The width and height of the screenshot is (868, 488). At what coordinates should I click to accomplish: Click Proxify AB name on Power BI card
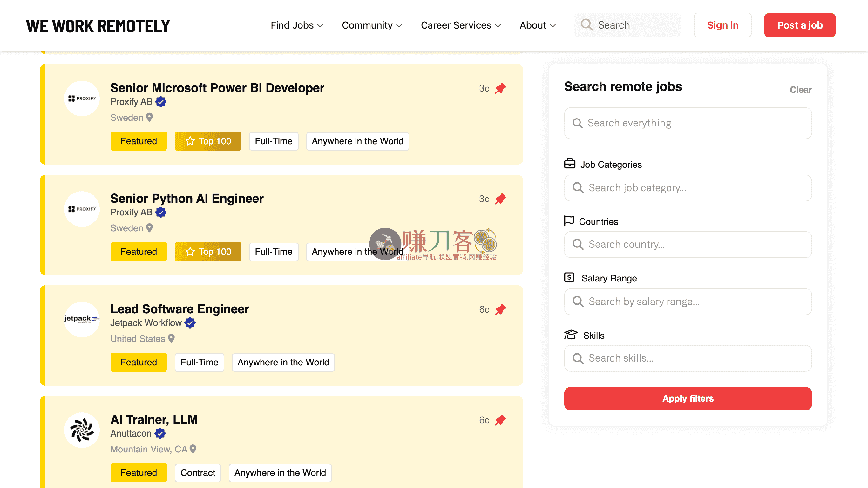(x=132, y=102)
